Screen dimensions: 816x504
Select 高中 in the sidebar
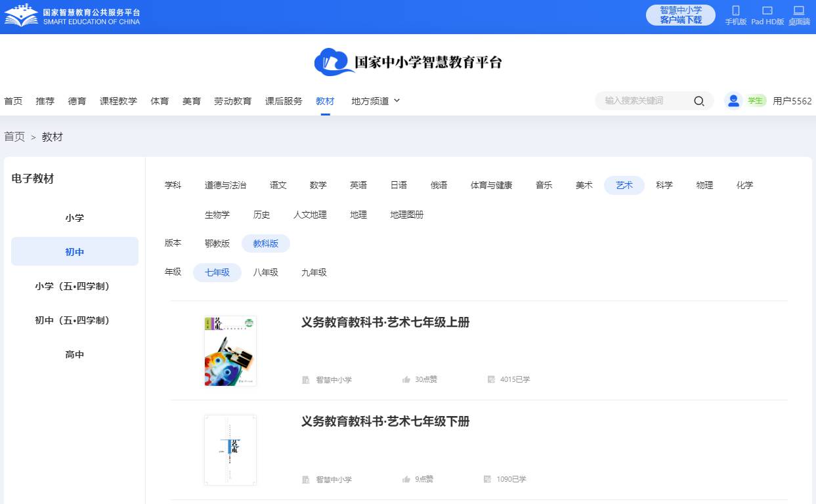75,354
